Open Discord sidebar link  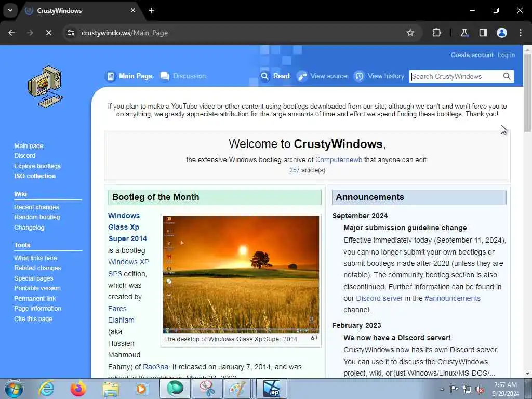tap(25, 156)
